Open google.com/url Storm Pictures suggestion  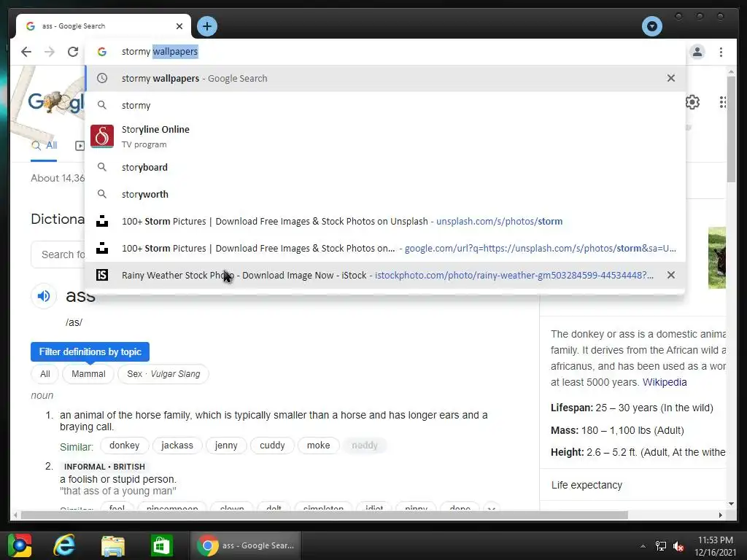(x=385, y=248)
